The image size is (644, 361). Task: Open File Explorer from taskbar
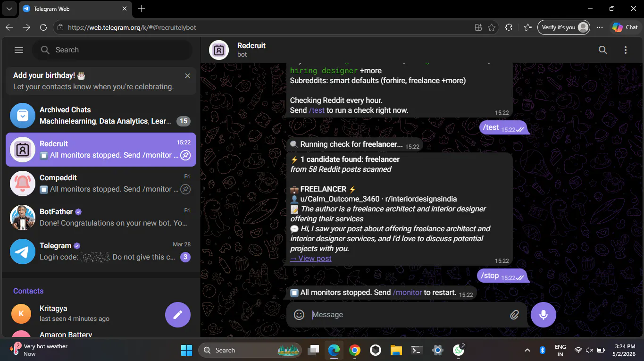pyautogui.click(x=396, y=350)
